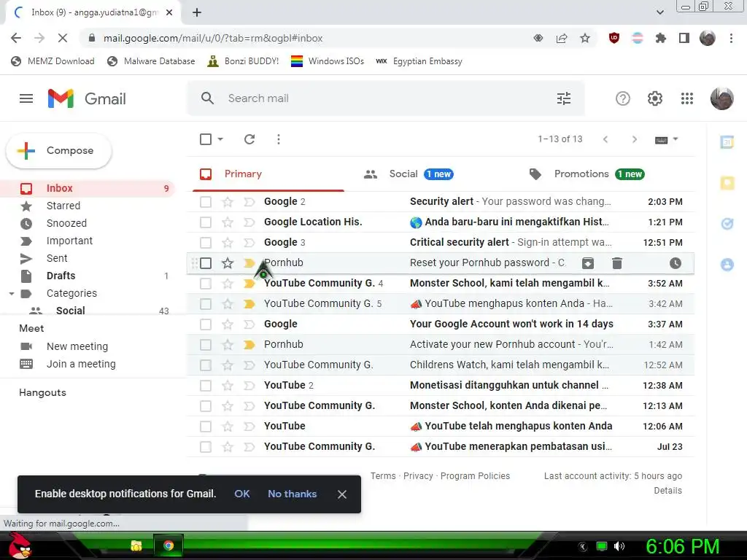Open the Gmail main menu hamburger icon

(x=26, y=98)
